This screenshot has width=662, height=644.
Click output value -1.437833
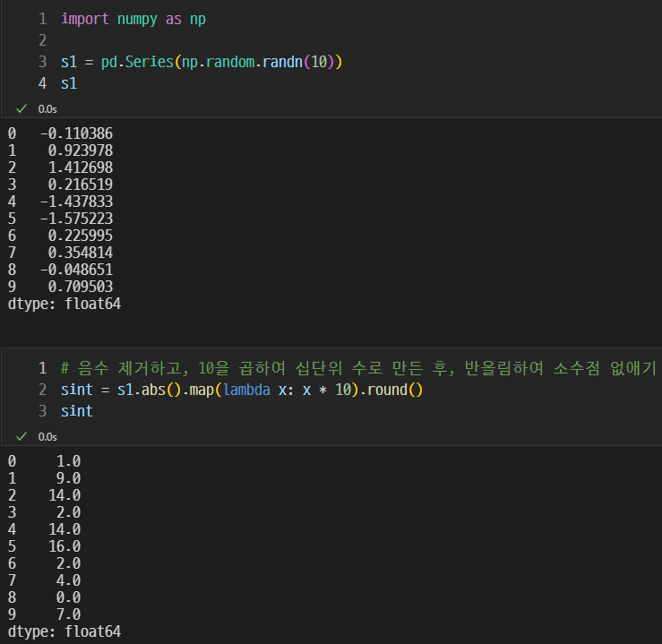[x=76, y=202]
